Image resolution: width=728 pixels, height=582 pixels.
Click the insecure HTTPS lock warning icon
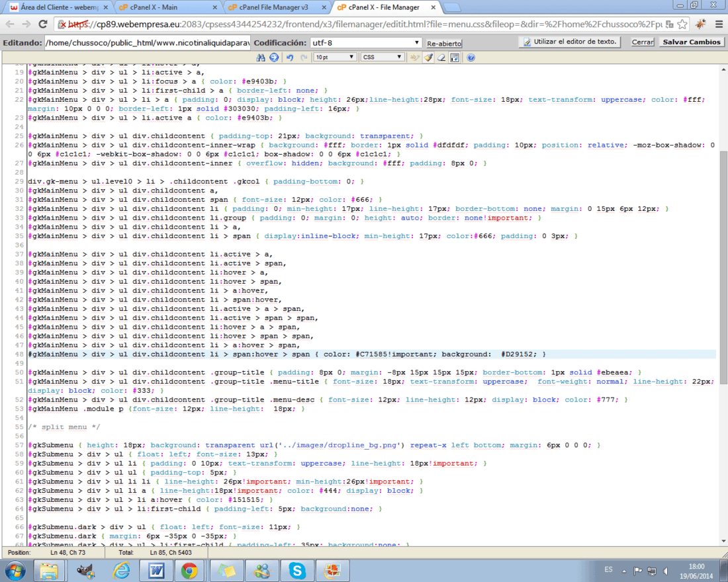pos(62,24)
